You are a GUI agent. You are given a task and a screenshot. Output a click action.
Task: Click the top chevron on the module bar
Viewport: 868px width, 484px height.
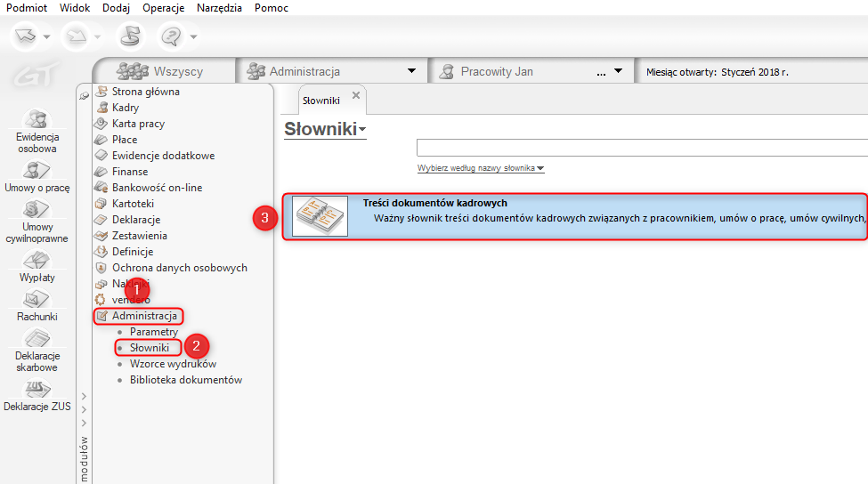pyautogui.click(x=85, y=396)
